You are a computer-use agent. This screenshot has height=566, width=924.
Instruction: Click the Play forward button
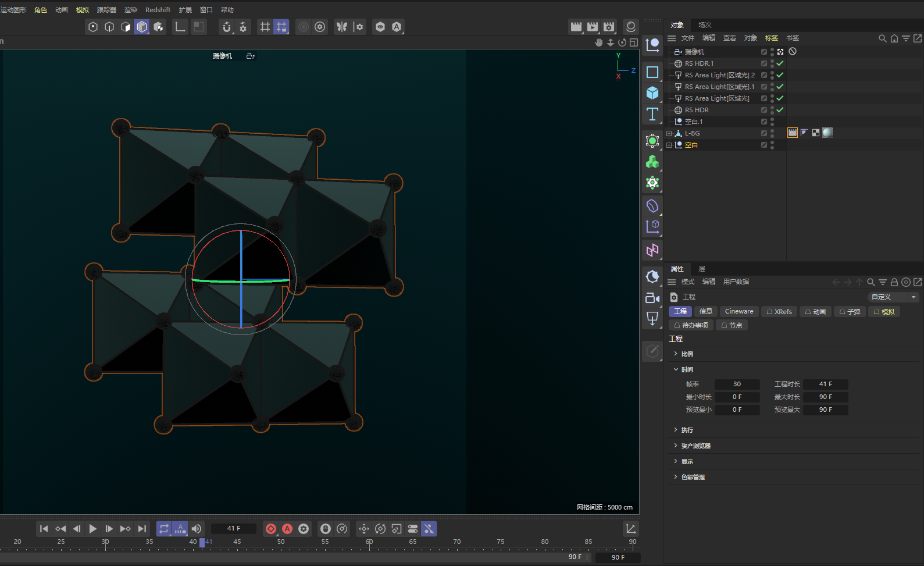click(92, 529)
